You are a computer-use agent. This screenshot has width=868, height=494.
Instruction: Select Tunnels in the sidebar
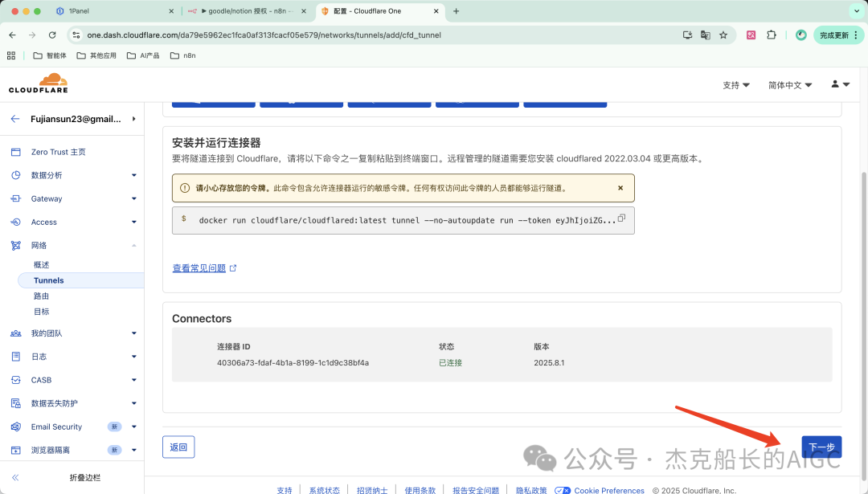pyautogui.click(x=81, y=280)
